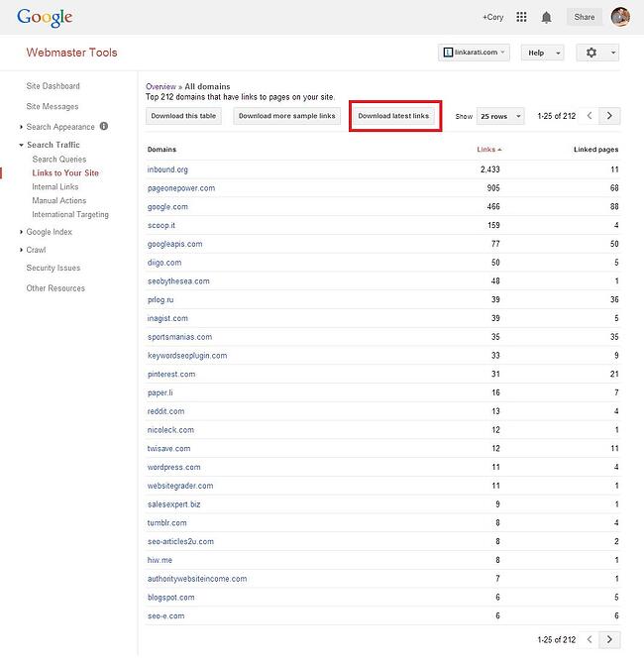Open Security Issues in the sidebar
Image resolution: width=644 pixels, height=666 pixels.
54,268
